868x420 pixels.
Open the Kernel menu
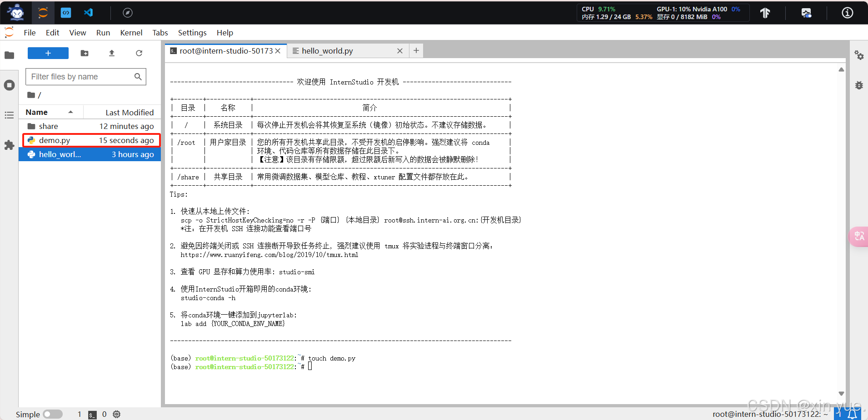click(x=131, y=32)
